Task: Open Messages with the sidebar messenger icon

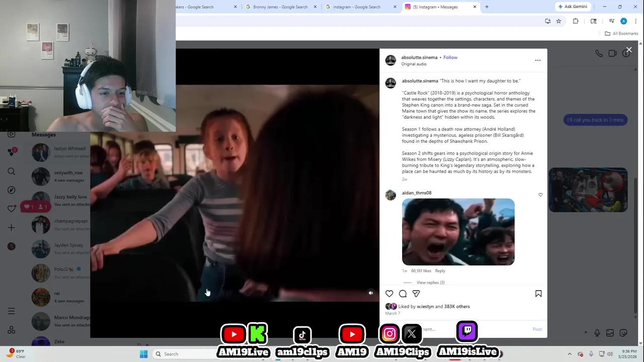Action: [12, 152]
